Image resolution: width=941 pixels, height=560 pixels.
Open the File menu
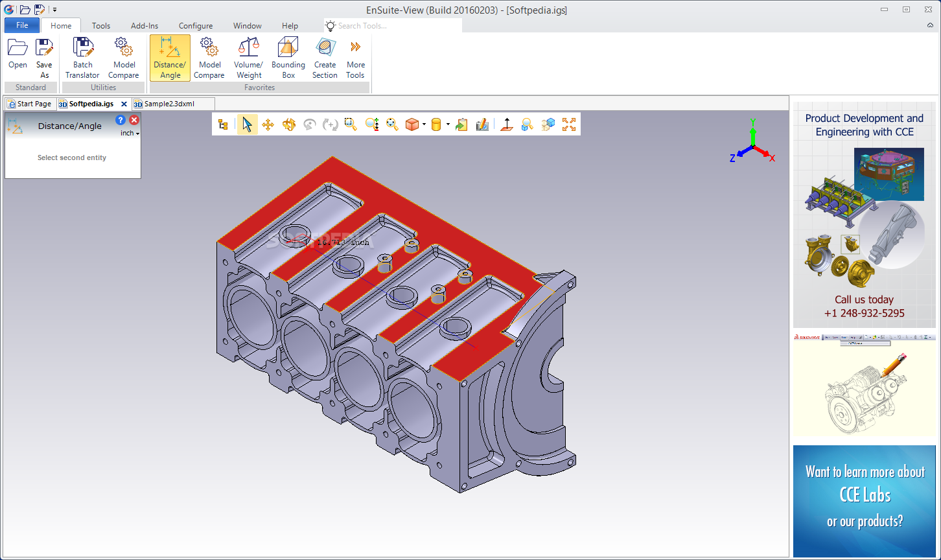(x=22, y=25)
